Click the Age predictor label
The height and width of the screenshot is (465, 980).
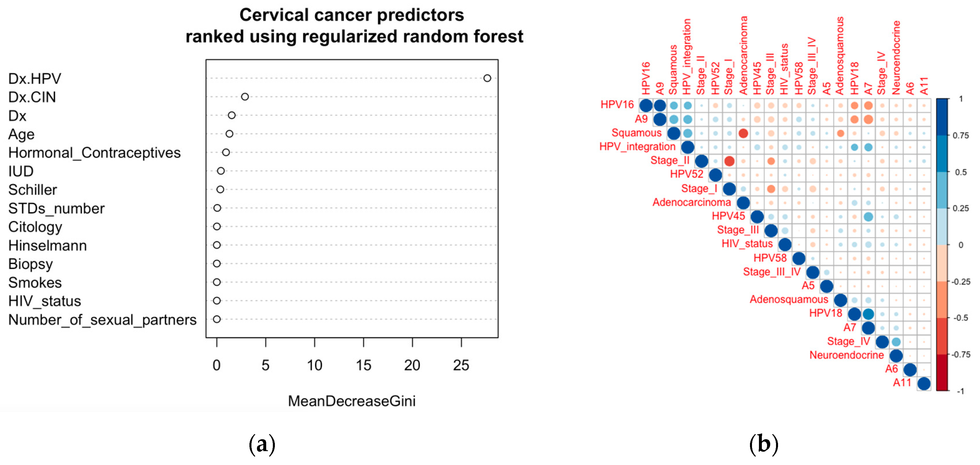click(x=21, y=134)
